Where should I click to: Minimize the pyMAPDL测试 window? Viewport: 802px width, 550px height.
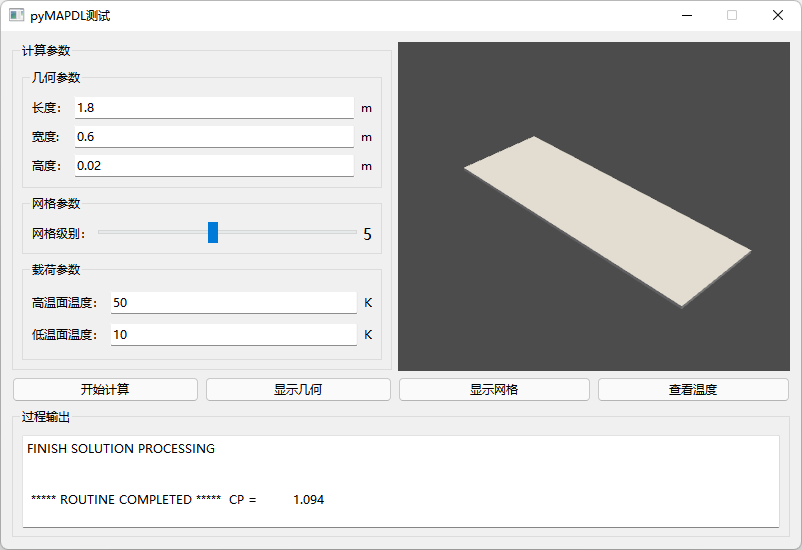point(687,15)
